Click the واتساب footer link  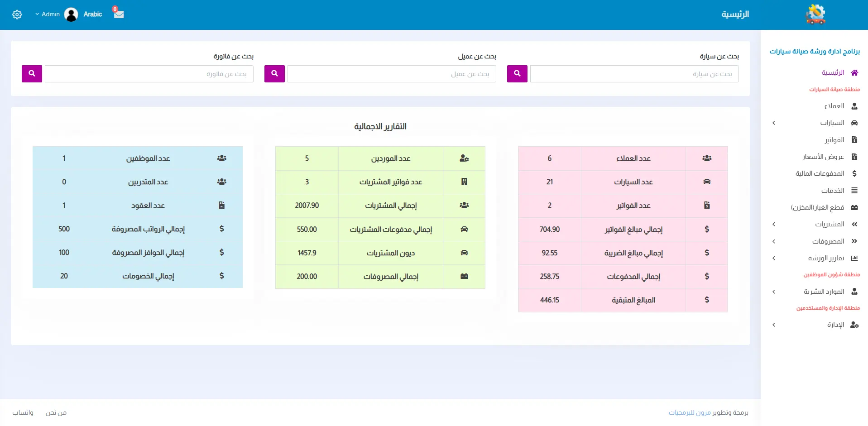(23, 412)
